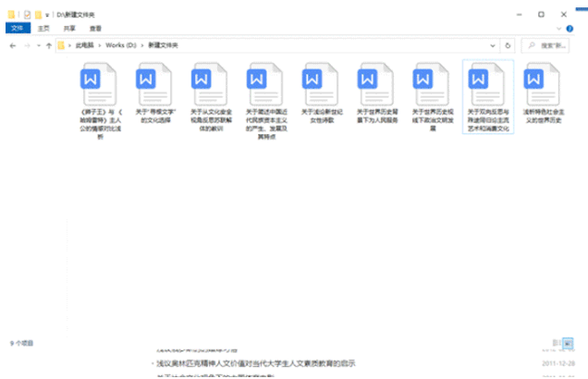Click the Back navigation arrow
The image size is (588, 379).
point(13,45)
